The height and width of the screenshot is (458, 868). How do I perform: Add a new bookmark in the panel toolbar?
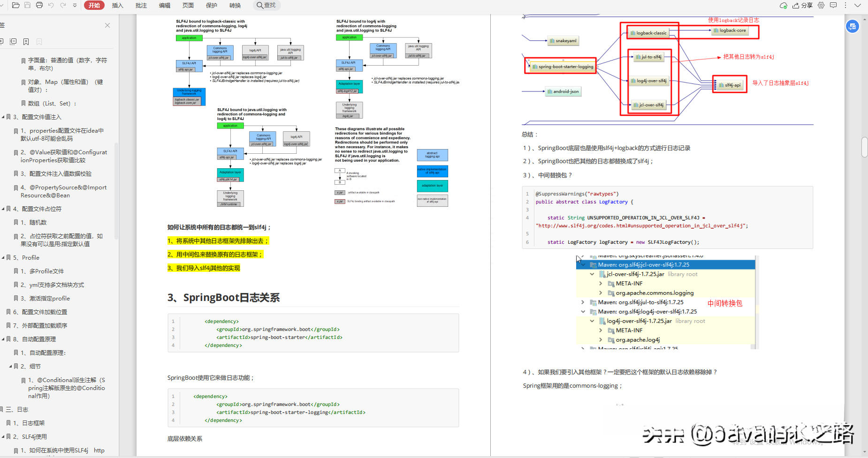(26, 42)
